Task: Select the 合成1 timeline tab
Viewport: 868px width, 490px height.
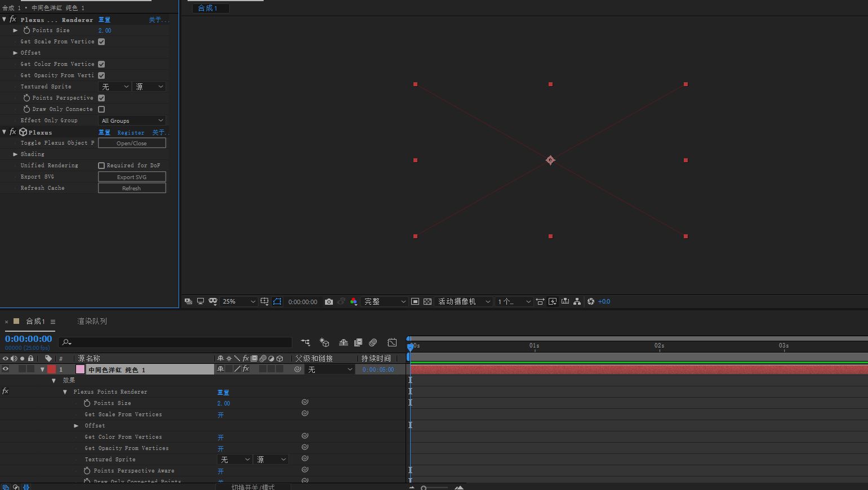Action: point(35,321)
